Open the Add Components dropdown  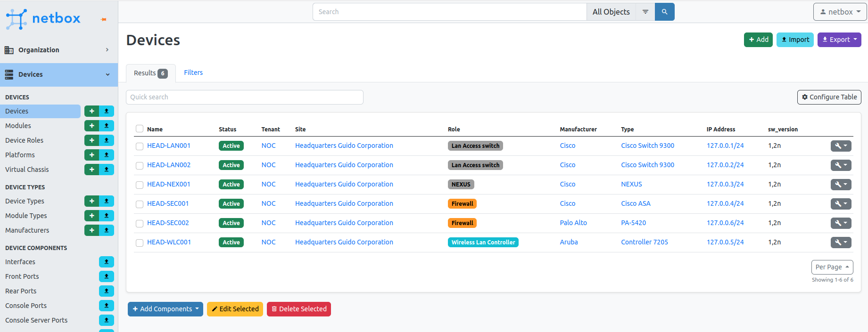tap(165, 309)
